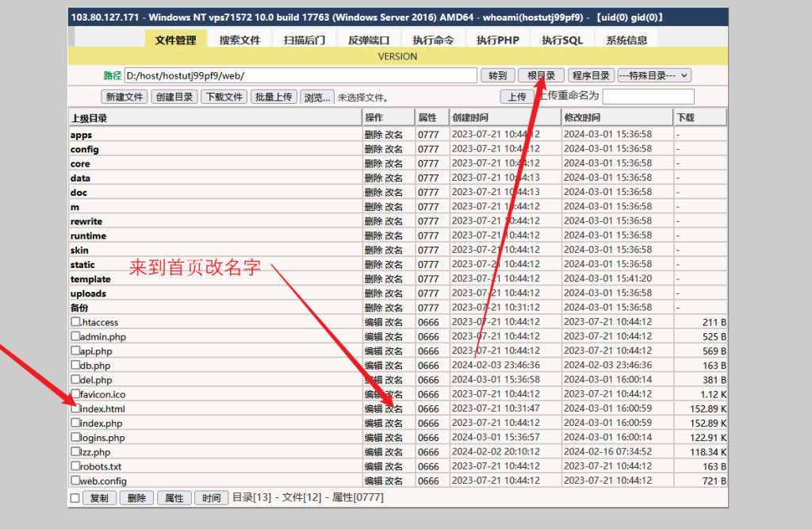Open the 搜索文件 tab
This screenshot has height=529, width=812.
click(x=239, y=40)
